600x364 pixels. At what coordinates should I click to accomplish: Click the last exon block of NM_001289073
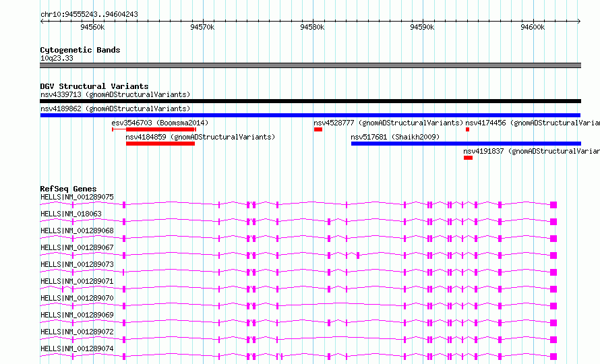[x=553, y=272]
